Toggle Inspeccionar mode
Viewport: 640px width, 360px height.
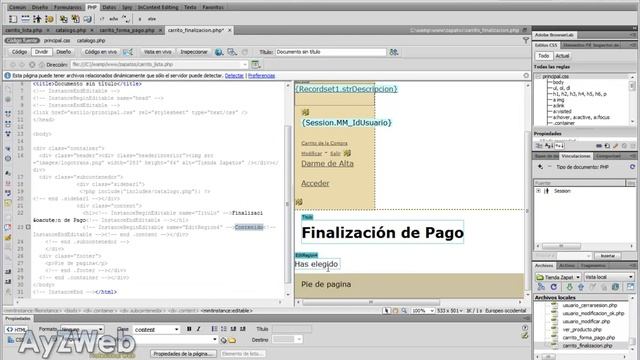[194, 52]
